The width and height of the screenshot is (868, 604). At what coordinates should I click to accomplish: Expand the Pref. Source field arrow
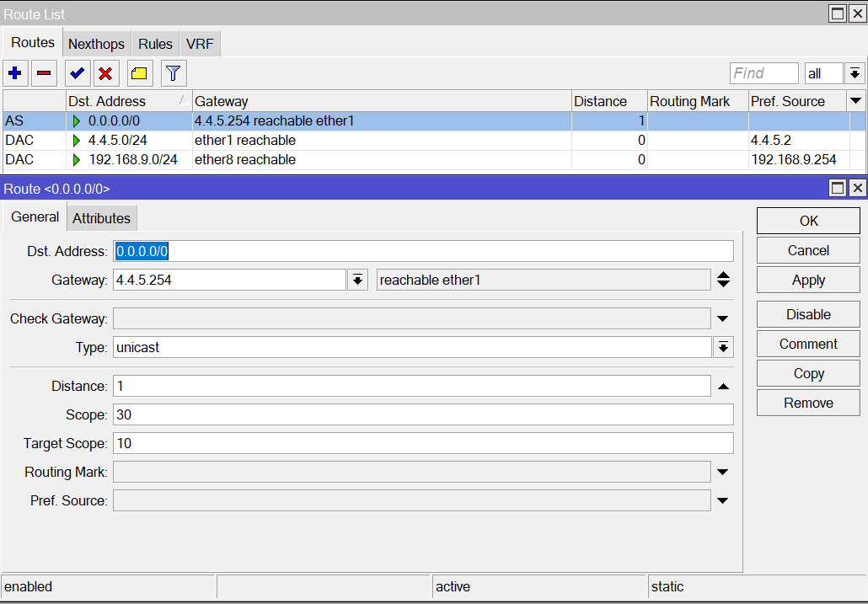point(722,500)
